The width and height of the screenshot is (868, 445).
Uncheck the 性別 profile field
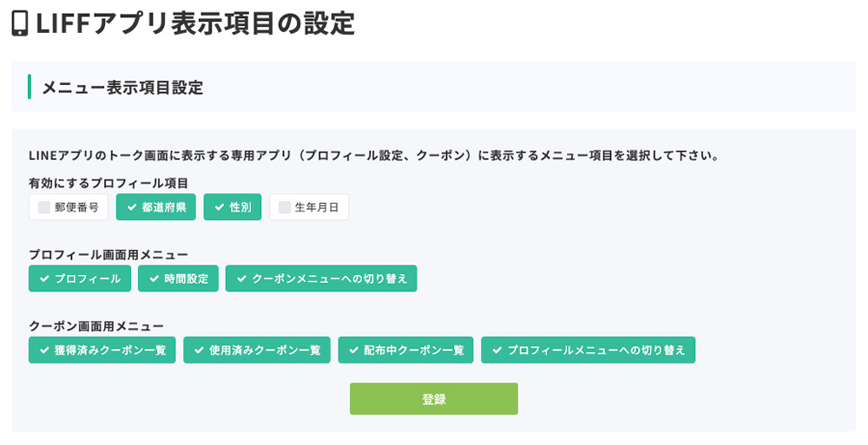pyautogui.click(x=233, y=207)
